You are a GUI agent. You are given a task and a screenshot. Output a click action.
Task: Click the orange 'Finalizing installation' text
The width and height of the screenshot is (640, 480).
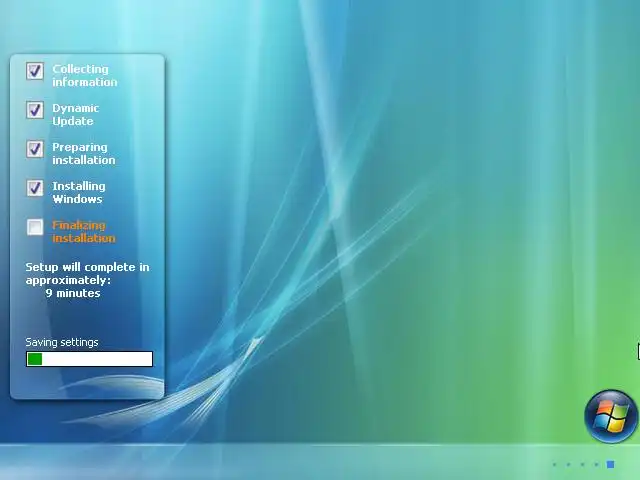tap(84, 231)
